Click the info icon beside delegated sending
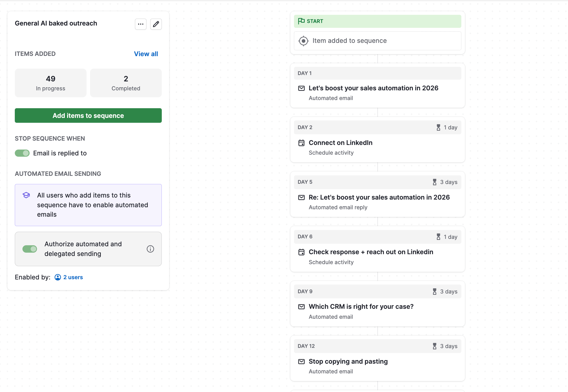 tap(150, 249)
